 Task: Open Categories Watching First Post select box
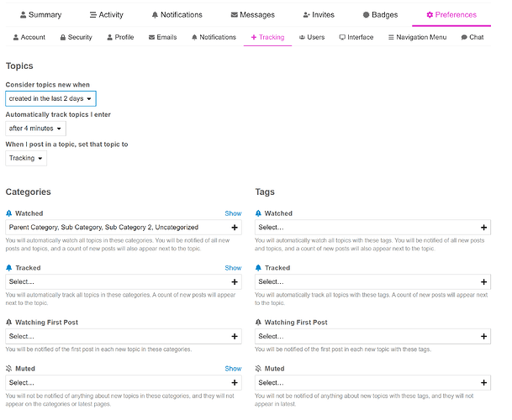tap(124, 337)
